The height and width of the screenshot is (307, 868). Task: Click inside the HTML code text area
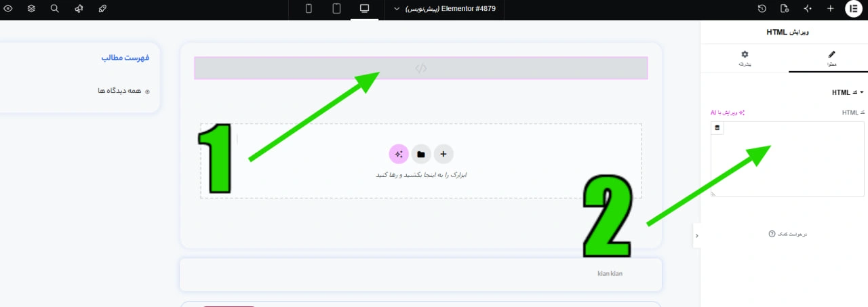pos(787,159)
